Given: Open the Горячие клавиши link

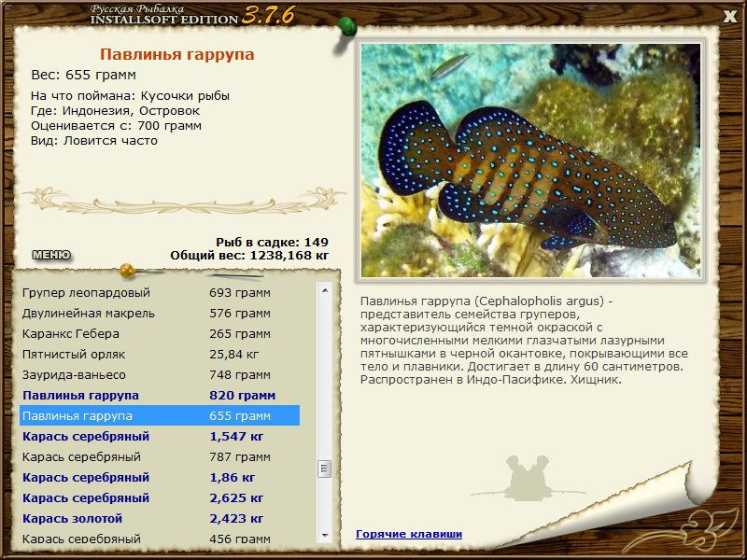Looking at the screenshot, I should 409,534.
